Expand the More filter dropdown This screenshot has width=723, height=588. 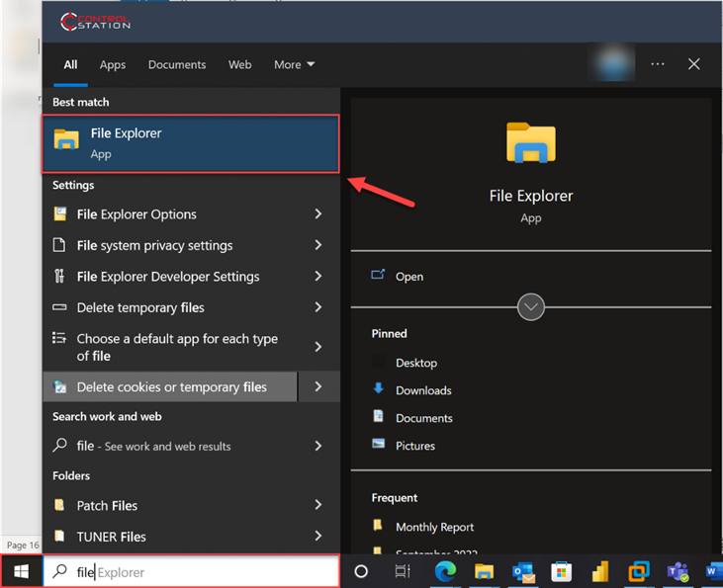coord(294,65)
